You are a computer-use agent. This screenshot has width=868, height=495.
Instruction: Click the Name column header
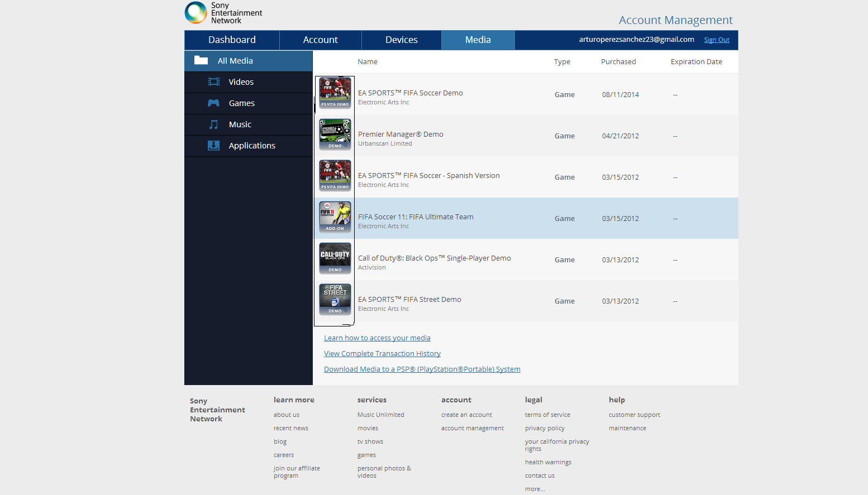click(x=368, y=61)
